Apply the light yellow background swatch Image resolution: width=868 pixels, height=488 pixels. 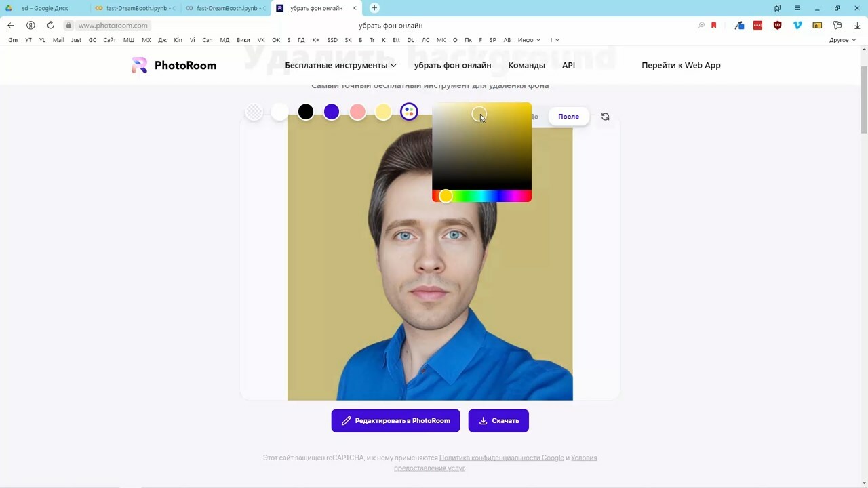point(383,112)
